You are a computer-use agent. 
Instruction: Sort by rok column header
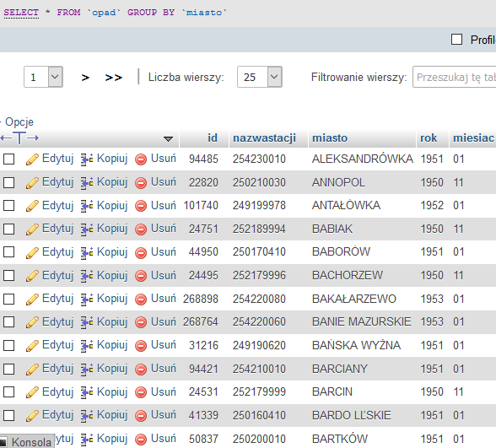429,138
